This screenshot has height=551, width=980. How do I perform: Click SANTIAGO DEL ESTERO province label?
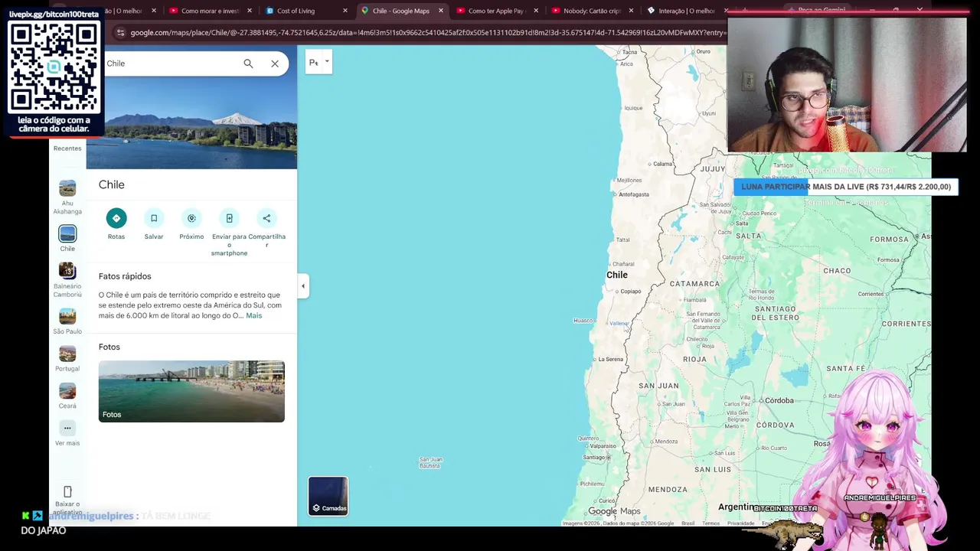pyautogui.click(x=776, y=313)
